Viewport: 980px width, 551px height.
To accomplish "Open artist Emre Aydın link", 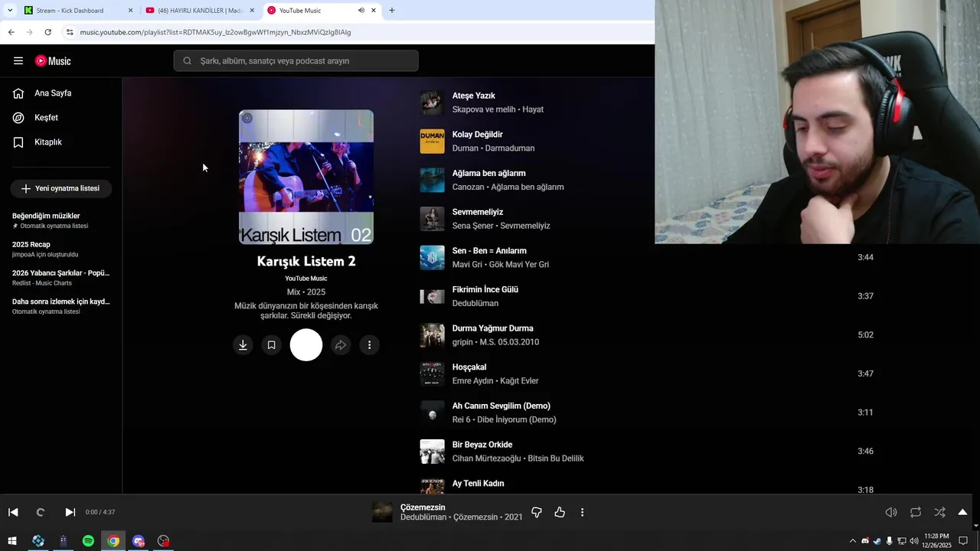I will pyautogui.click(x=473, y=381).
